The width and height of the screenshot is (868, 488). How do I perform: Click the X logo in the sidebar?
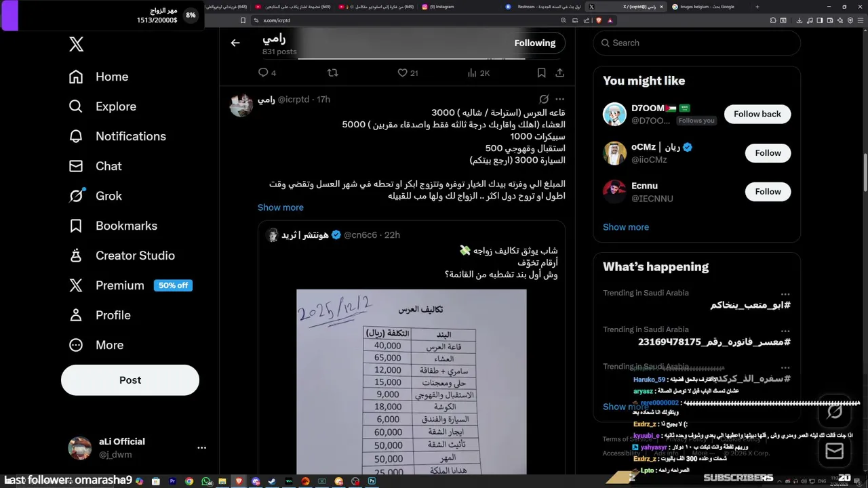pos(76,45)
